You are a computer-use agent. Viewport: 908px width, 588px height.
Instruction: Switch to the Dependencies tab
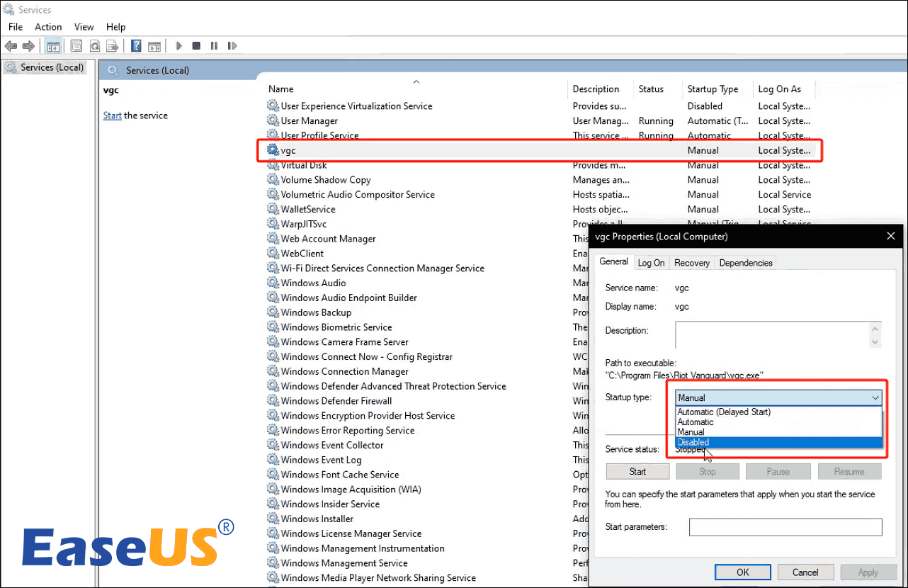point(745,263)
